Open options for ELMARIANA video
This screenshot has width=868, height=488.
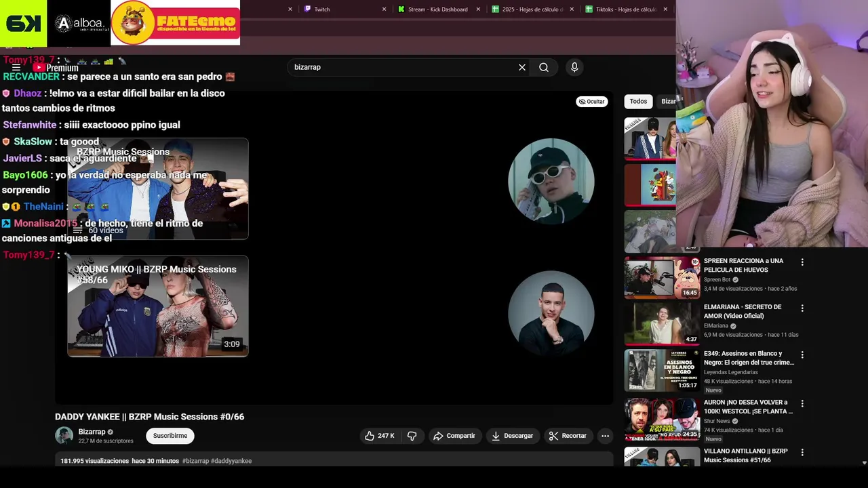tap(802, 308)
